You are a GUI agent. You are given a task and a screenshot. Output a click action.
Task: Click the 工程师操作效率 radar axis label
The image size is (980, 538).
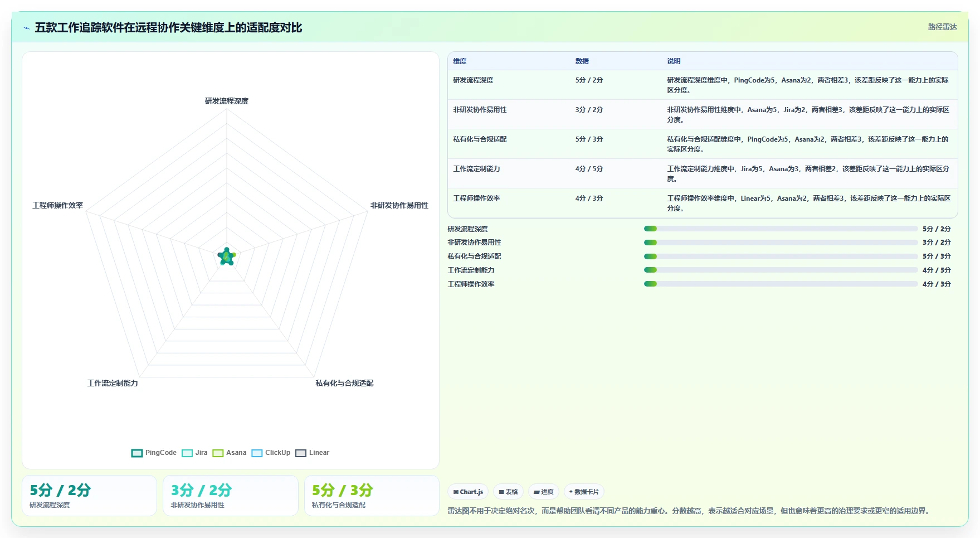58,205
